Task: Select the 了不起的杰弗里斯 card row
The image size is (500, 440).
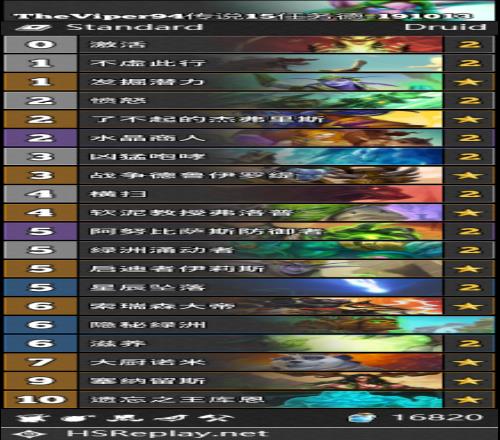Action: click(249, 119)
